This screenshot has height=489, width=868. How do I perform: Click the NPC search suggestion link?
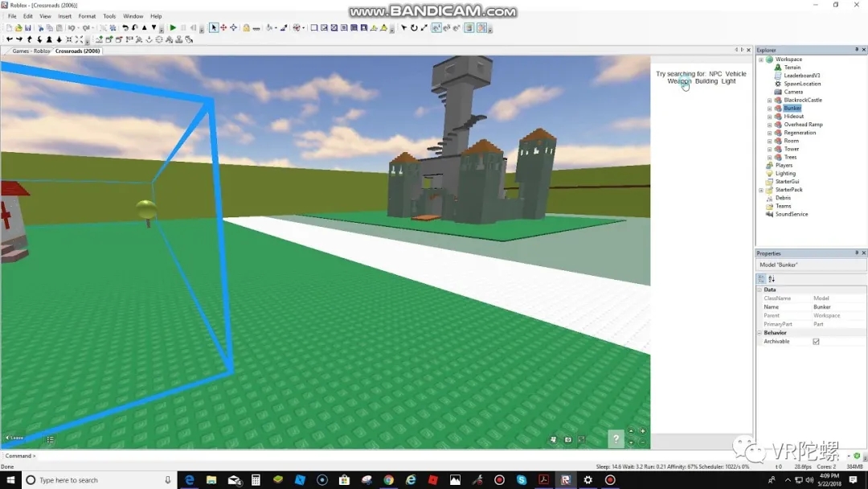tap(715, 74)
